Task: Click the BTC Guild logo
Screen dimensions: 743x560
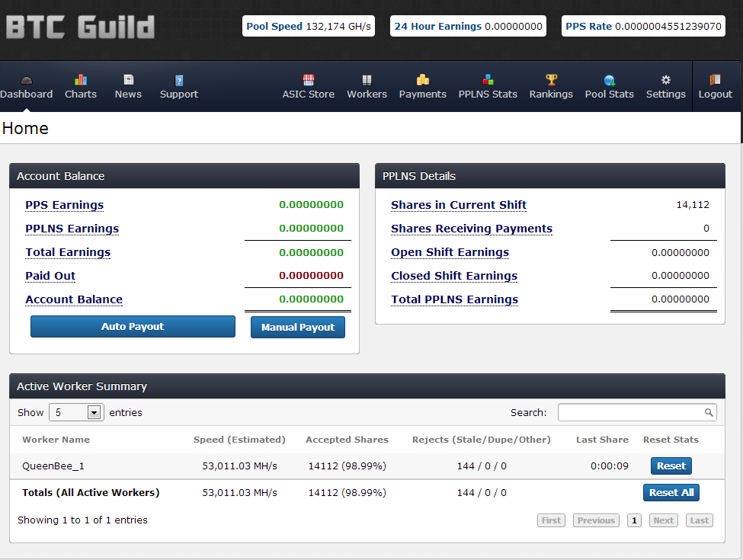Action: click(80, 27)
